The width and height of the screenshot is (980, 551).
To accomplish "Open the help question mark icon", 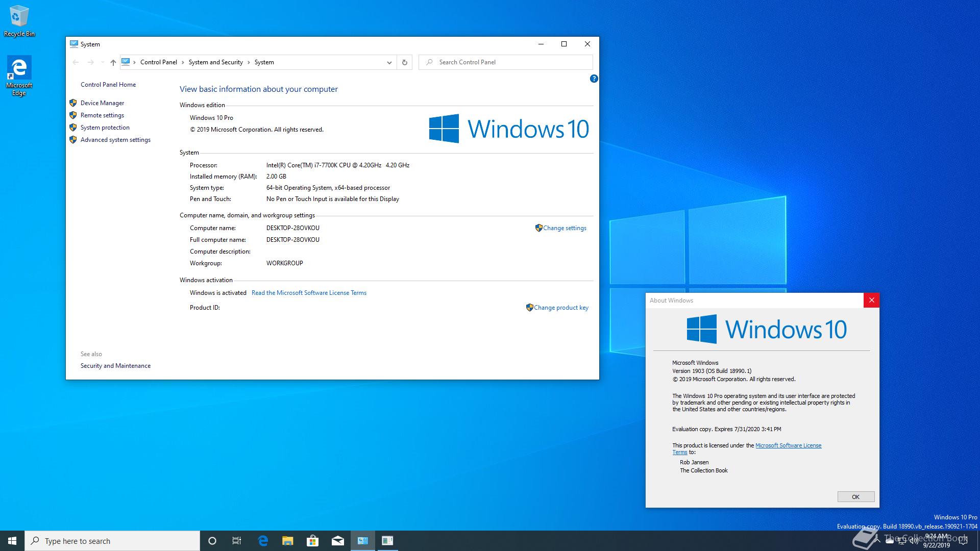I will [x=594, y=79].
